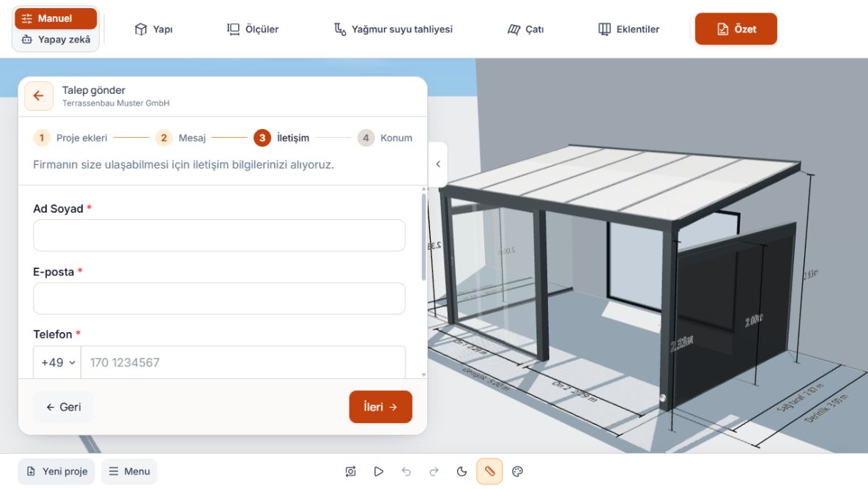Image resolution: width=868 pixels, height=489 pixels.
Task: Open the Ölçüler tab
Action: (253, 29)
